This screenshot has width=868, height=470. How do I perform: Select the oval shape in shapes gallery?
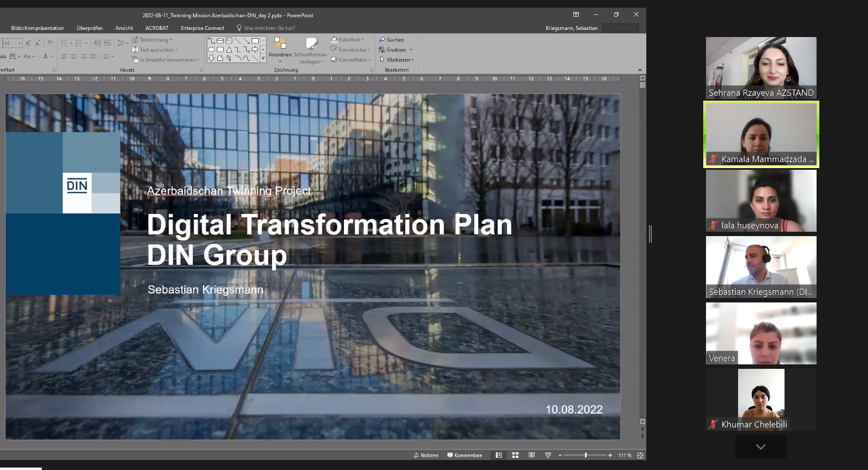(x=211, y=50)
